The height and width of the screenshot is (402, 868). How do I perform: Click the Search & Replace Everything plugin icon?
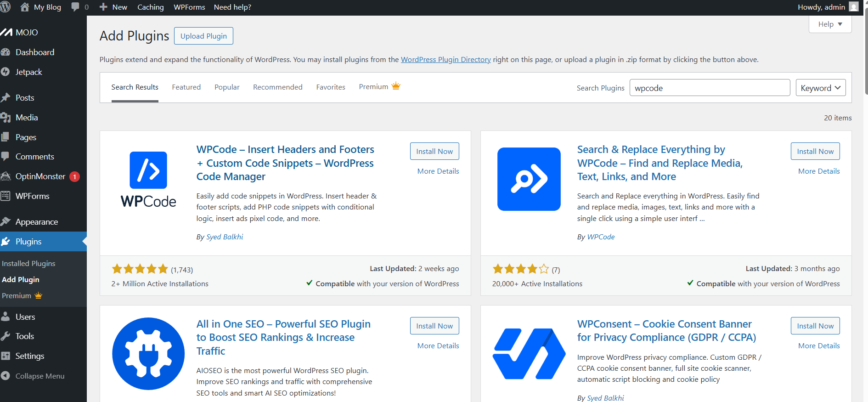(529, 179)
